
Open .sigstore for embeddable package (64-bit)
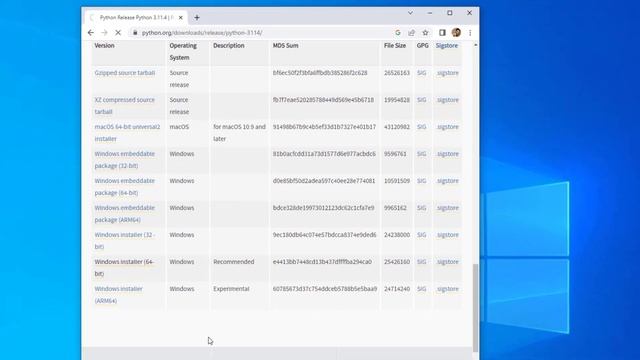click(x=447, y=181)
